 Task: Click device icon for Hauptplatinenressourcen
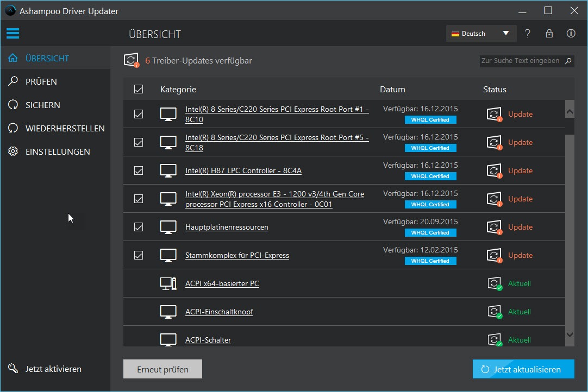[168, 227]
